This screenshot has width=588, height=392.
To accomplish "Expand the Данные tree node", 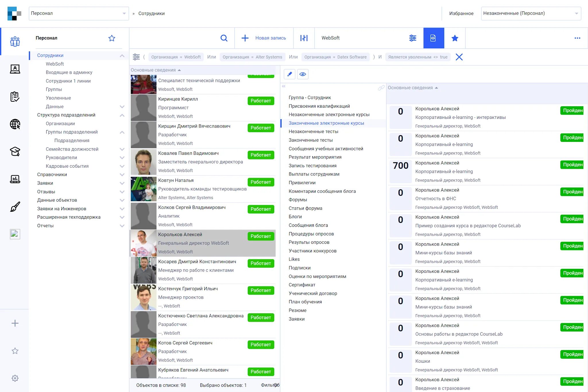I will (x=122, y=107).
